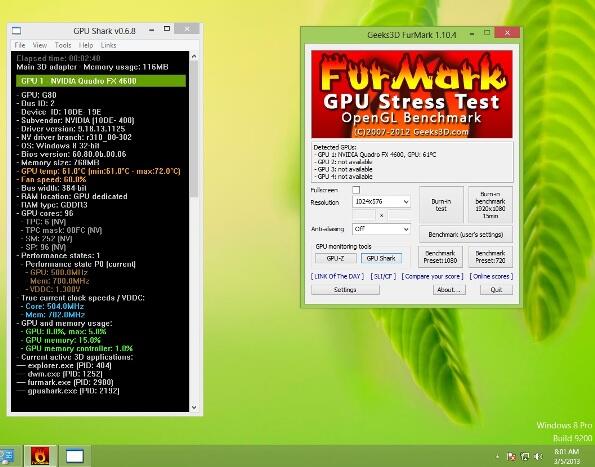Click the FurMark flame icon on taskbar

coord(40,456)
